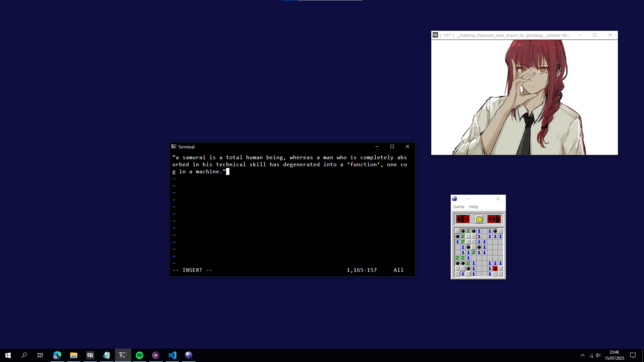Open the clock showing 23:46
This screenshot has width=644, height=362.
coord(614,355)
